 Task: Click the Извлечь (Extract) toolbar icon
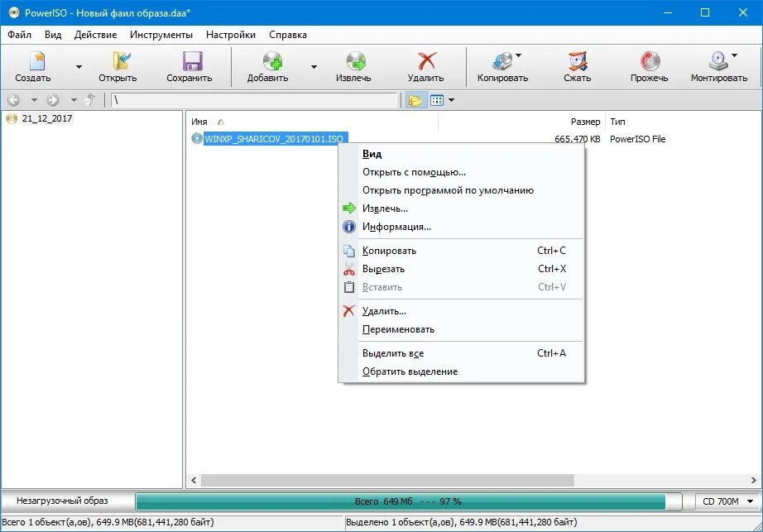point(356,62)
